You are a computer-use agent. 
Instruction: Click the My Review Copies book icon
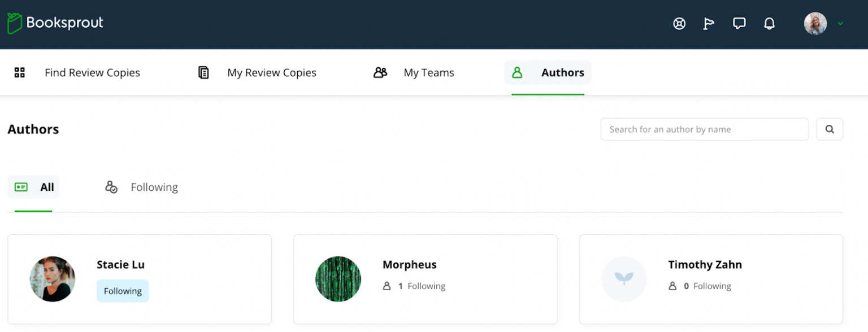(203, 72)
